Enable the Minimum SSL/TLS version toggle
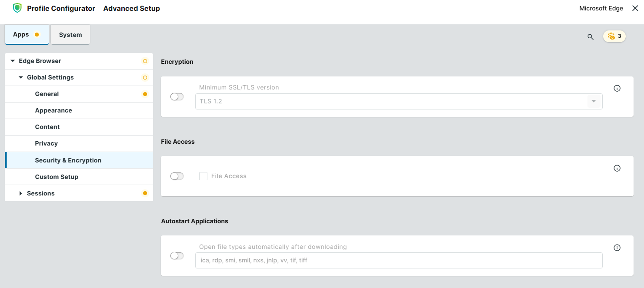 click(177, 96)
